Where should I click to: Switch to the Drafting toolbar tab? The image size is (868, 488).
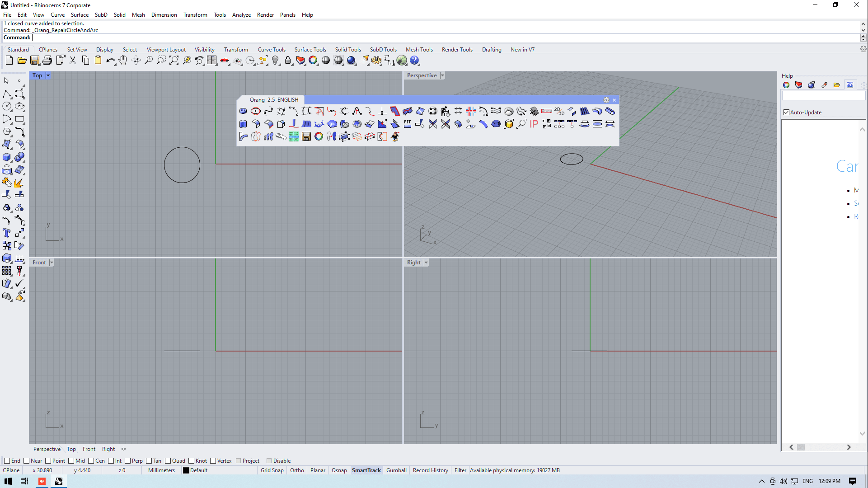point(492,50)
